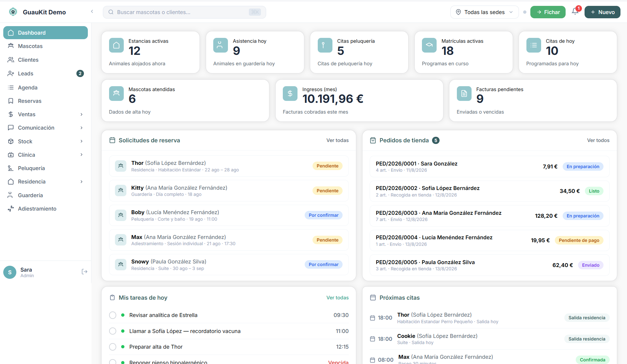
Task: Click the Estancias activas house icon
Action: click(116, 45)
